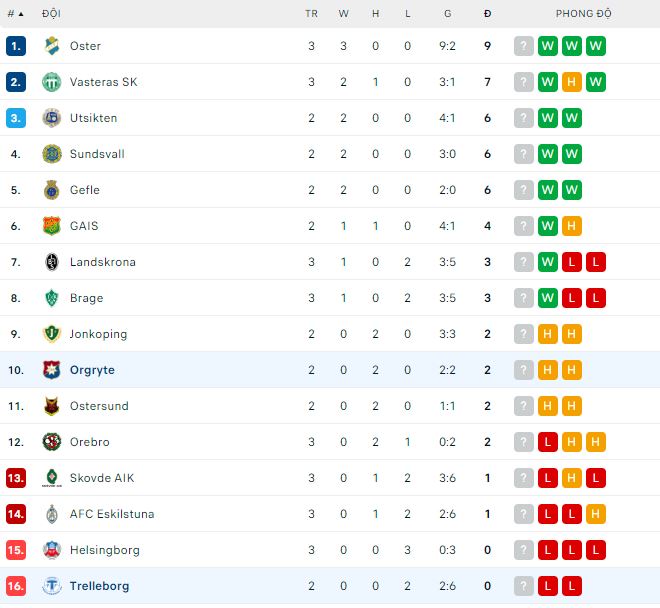
Task: Click the ĐỘI column header
Action: pos(51,14)
